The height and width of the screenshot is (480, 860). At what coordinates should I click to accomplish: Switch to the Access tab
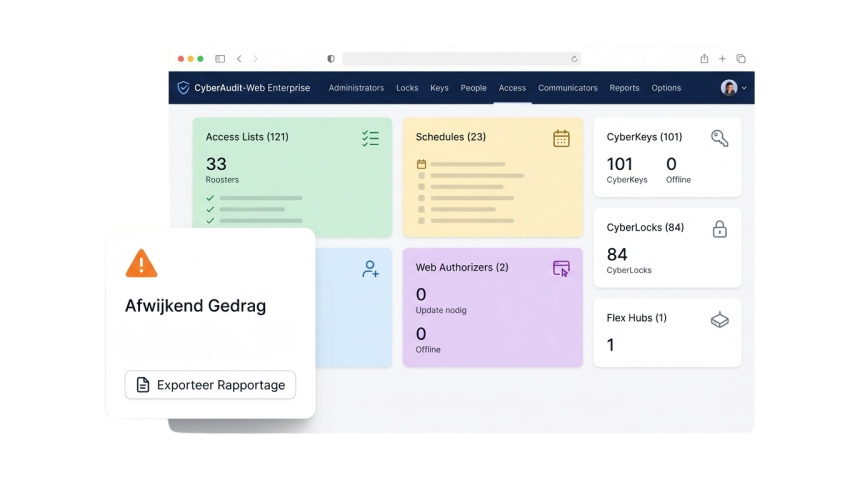point(512,88)
